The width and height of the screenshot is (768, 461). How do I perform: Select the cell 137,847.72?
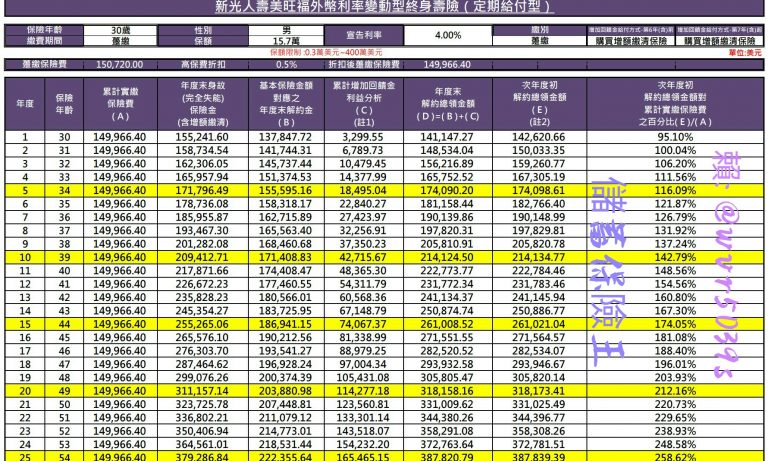coord(286,137)
